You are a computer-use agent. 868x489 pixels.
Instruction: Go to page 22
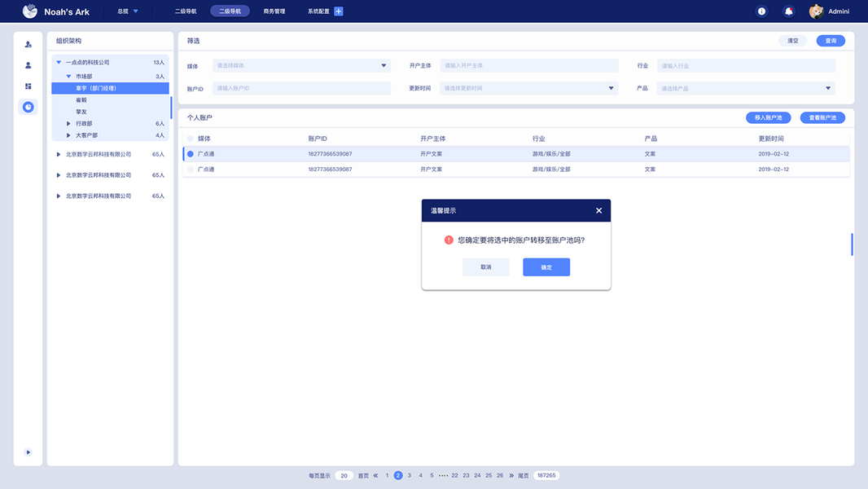point(454,476)
